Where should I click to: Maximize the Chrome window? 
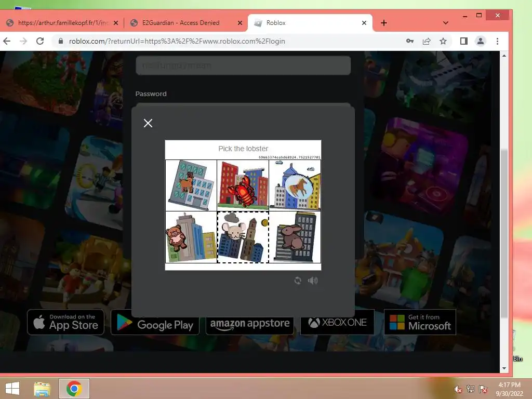coord(479,15)
